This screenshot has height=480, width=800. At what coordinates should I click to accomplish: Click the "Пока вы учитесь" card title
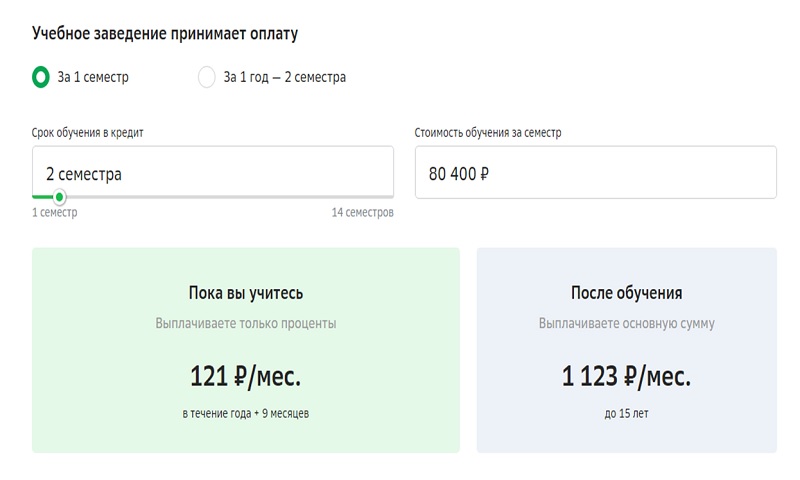click(246, 293)
